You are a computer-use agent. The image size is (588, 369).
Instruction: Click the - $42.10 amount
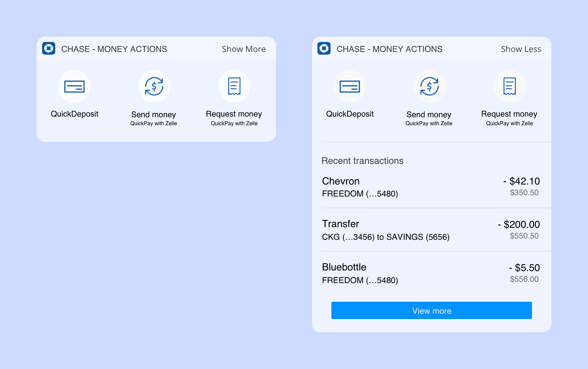[x=522, y=181]
